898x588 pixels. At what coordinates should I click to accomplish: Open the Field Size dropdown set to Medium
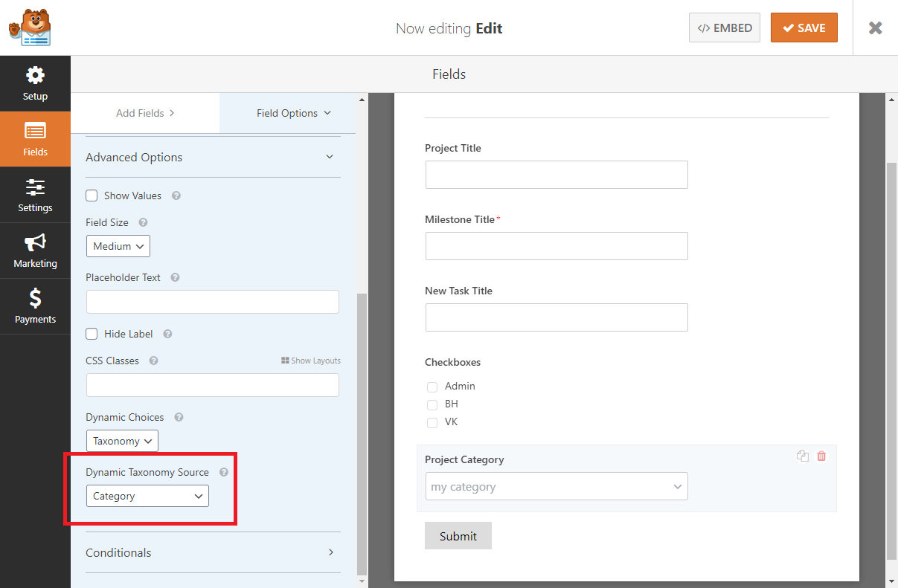[x=118, y=245]
